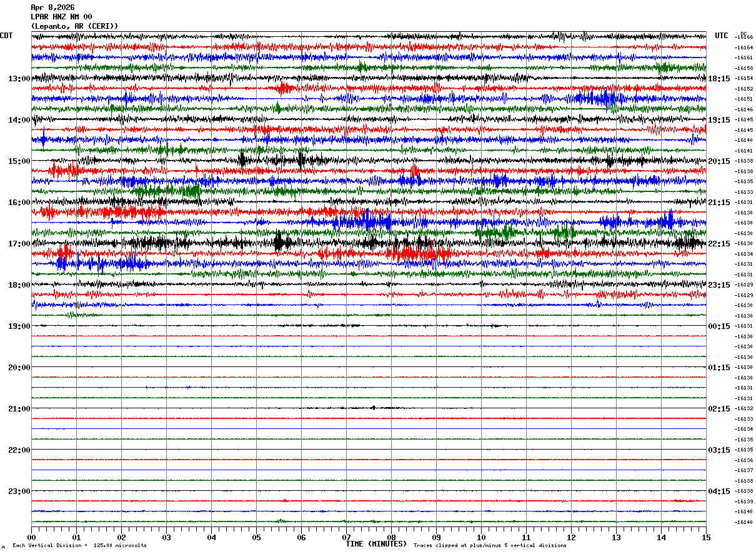The width and height of the screenshot is (756, 554).
Task: Click the 04:15 UTC time label
Action: coord(719,491)
